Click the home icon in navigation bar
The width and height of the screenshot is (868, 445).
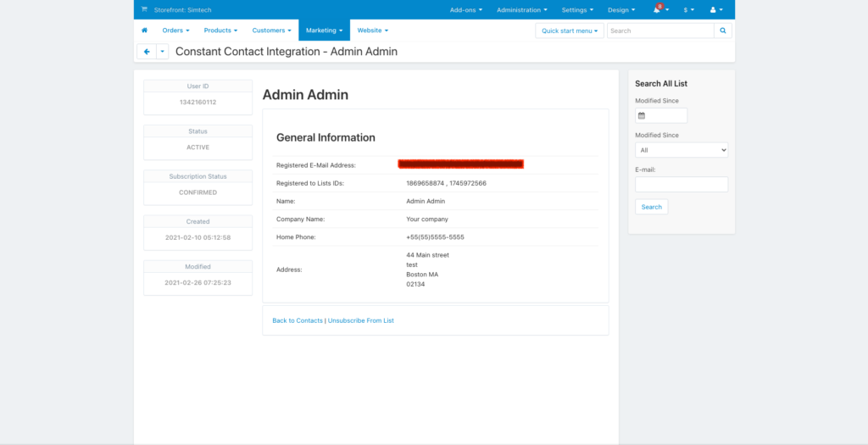pyautogui.click(x=145, y=31)
